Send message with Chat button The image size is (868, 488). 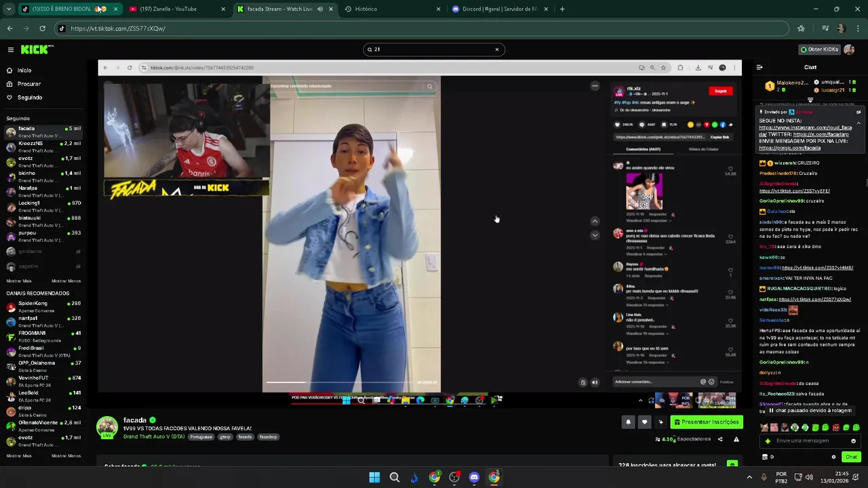tap(851, 457)
